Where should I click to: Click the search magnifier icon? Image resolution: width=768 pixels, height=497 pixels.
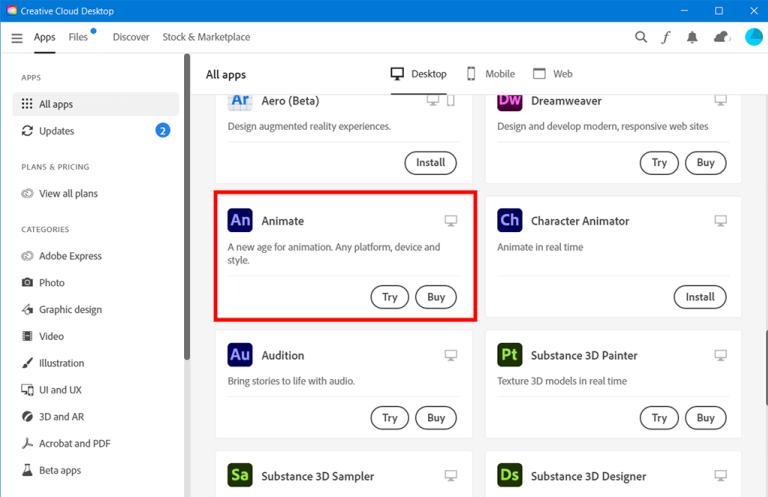pyautogui.click(x=641, y=38)
